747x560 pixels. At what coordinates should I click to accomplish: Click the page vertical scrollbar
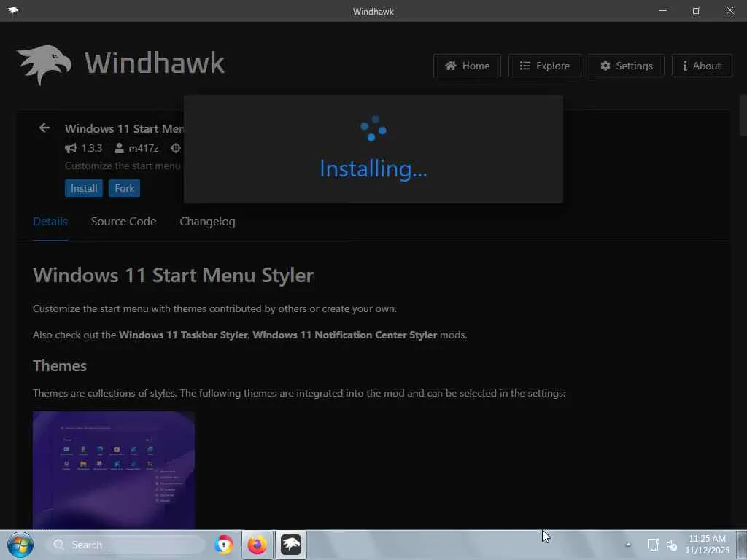tap(743, 114)
